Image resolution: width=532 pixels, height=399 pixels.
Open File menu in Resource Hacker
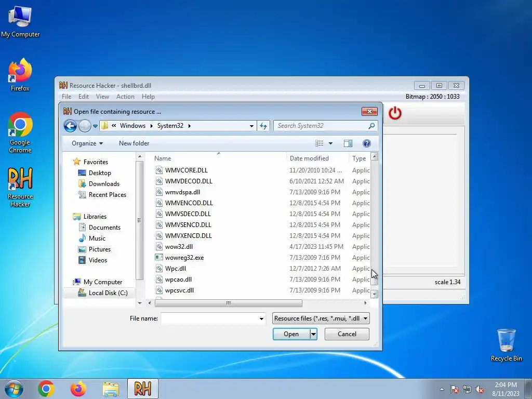(66, 97)
